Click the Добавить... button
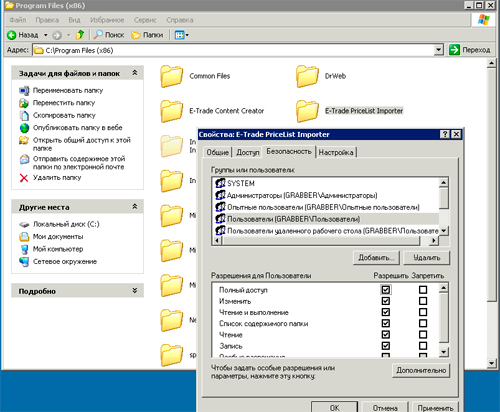The image size is (500, 412). click(376, 258)
